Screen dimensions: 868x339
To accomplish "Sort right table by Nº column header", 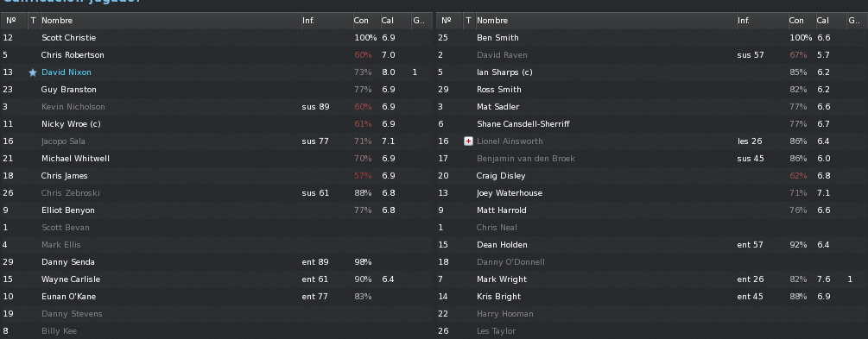I will coord(449,21).
